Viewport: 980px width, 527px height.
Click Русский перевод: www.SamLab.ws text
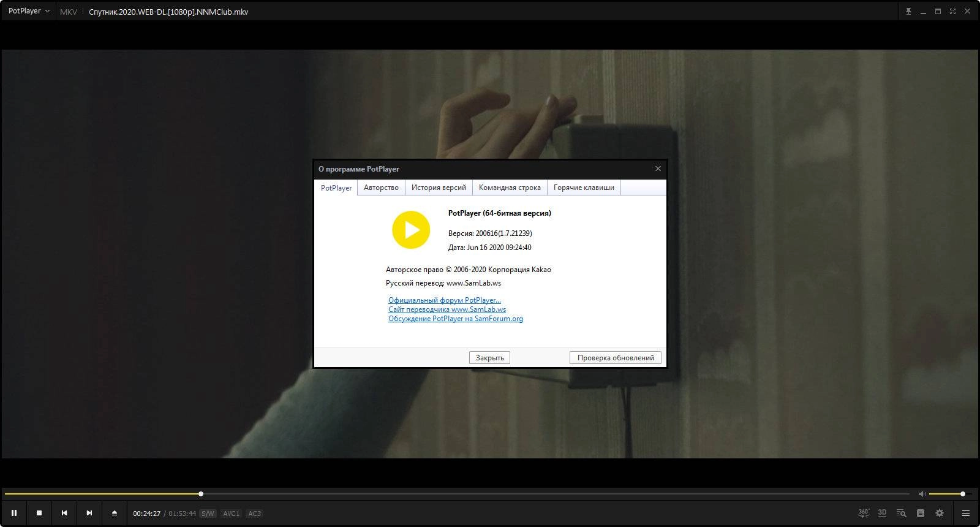pyautogui.click(x=443, y=283)
